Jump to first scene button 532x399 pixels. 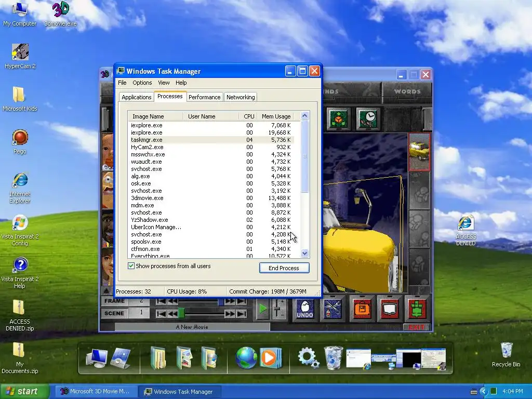pyautogui.click(x=161, y=314)
